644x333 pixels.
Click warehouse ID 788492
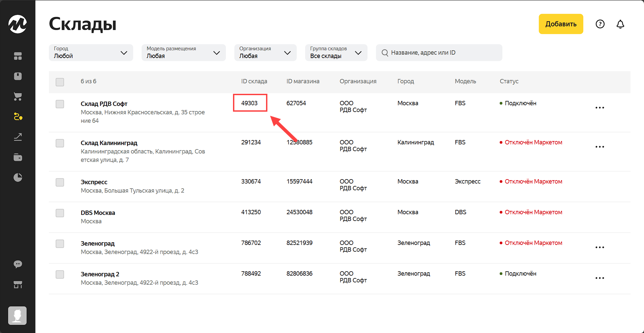pyautogui.click(x=251, y=274)
